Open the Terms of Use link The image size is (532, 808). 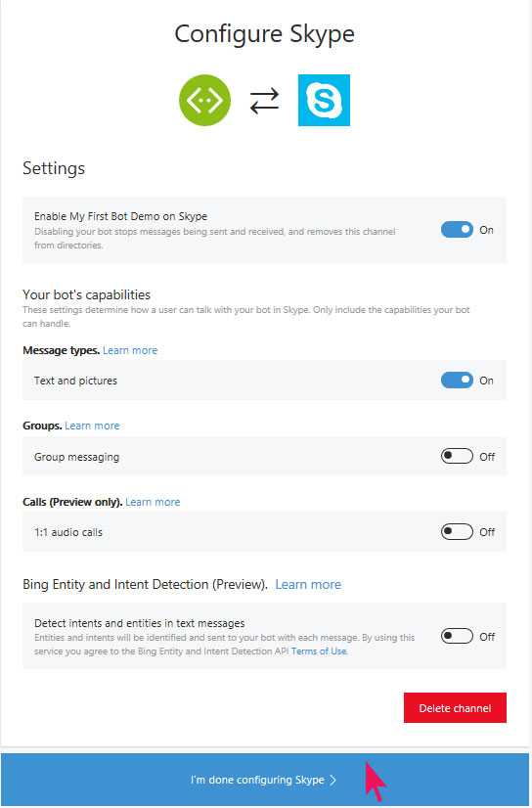(319, 651)
